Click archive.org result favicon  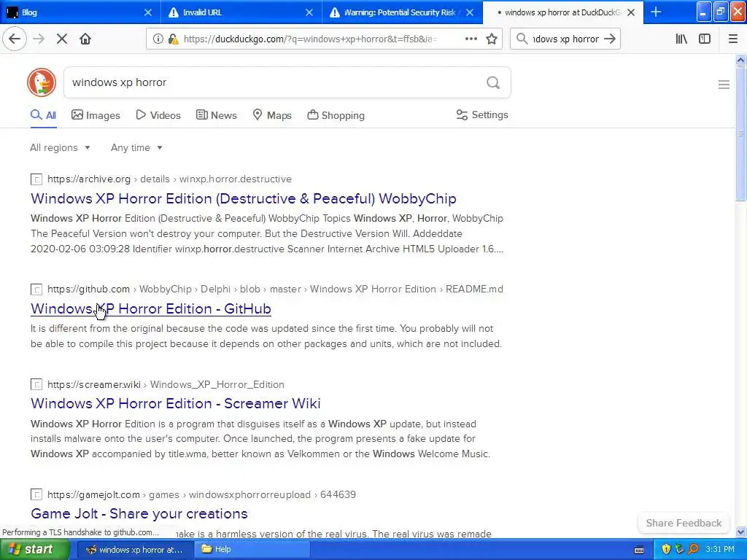click(36, 179)
